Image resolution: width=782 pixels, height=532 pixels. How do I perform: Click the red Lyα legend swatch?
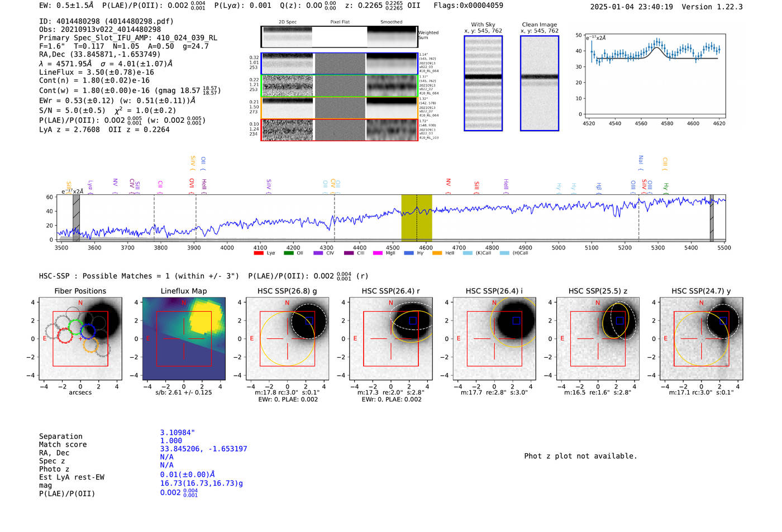259,253
